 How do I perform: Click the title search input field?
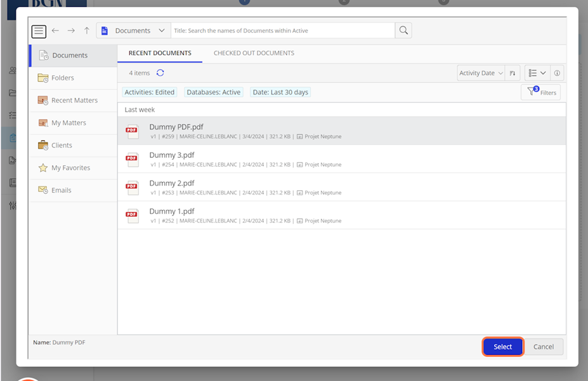click(282, 30)
